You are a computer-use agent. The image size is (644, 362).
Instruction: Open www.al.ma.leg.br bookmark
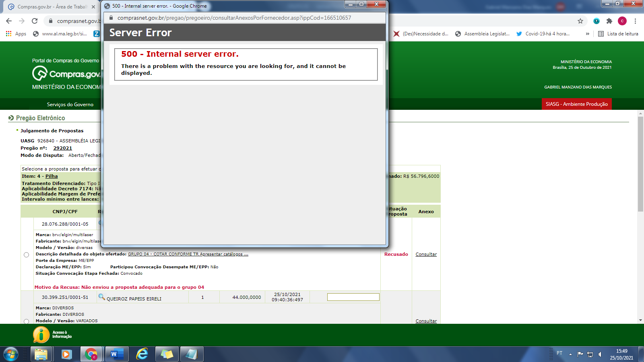[x=60, y=34]
